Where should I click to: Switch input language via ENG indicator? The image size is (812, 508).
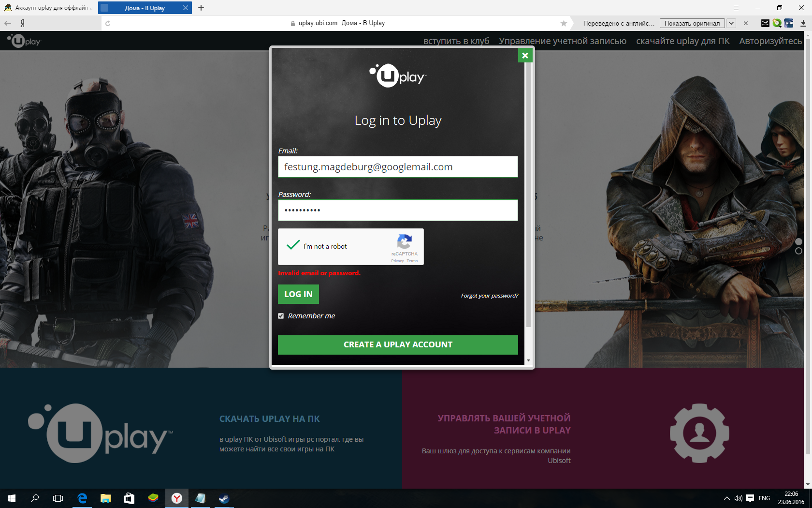(x=764, y=498)
